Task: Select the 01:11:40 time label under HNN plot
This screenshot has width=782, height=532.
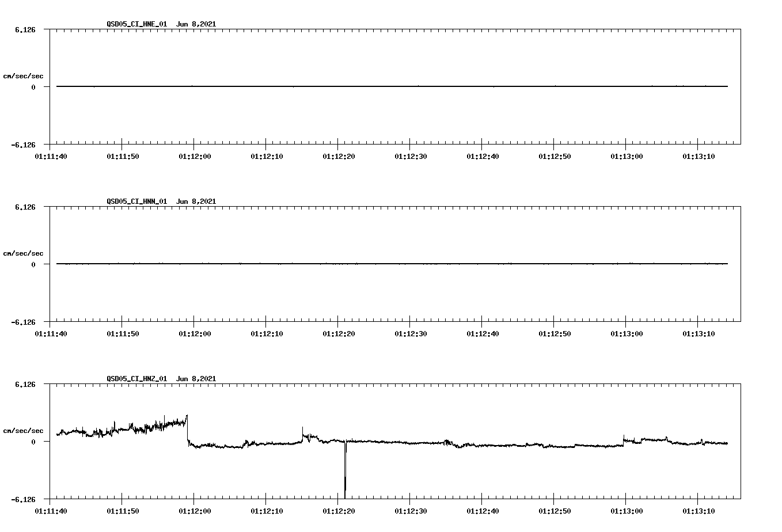Action: (x=51, y=333)
